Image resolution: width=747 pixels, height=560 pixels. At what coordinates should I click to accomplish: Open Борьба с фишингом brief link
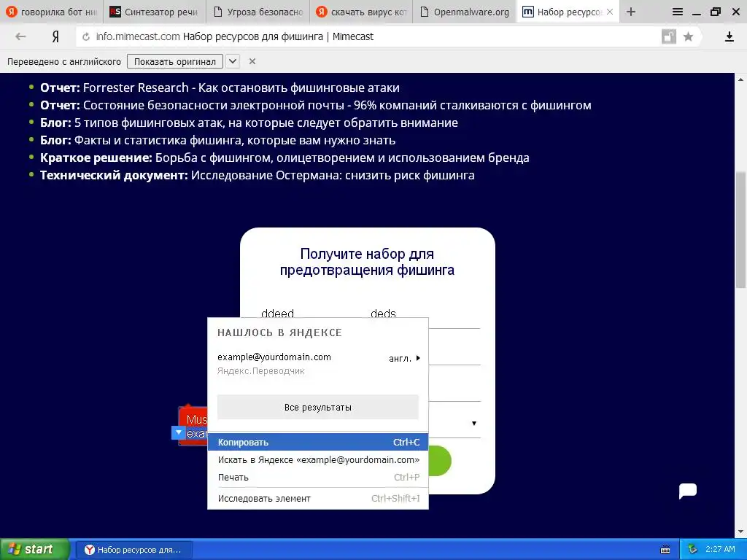(342, 157)
